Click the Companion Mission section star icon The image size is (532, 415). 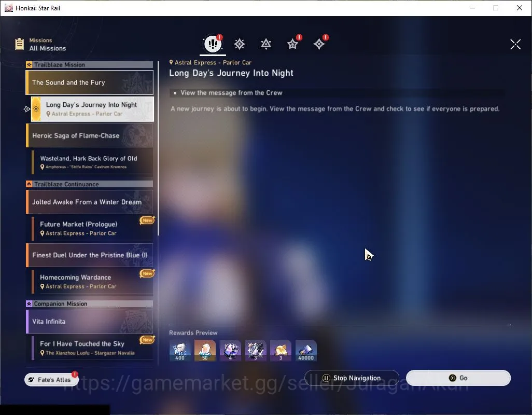click(29, 303)
